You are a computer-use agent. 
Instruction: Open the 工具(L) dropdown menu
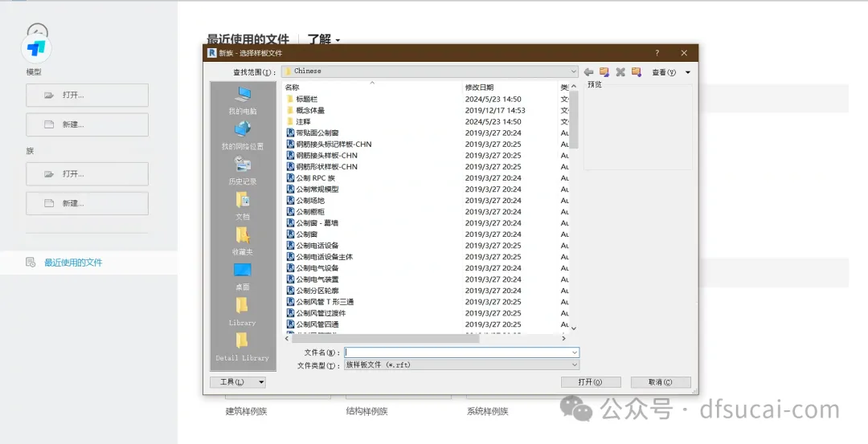click(x=238, y=382)
